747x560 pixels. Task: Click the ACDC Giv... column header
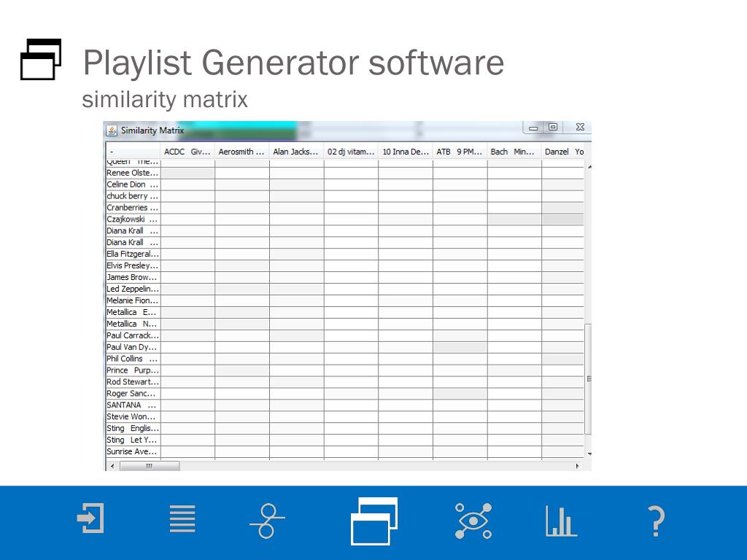coord(187,152)
